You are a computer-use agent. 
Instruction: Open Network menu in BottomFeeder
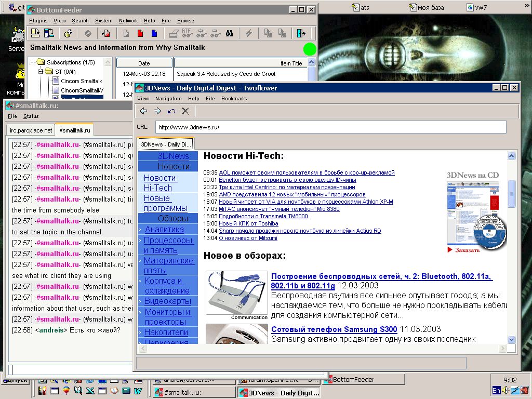coord(128,21)
